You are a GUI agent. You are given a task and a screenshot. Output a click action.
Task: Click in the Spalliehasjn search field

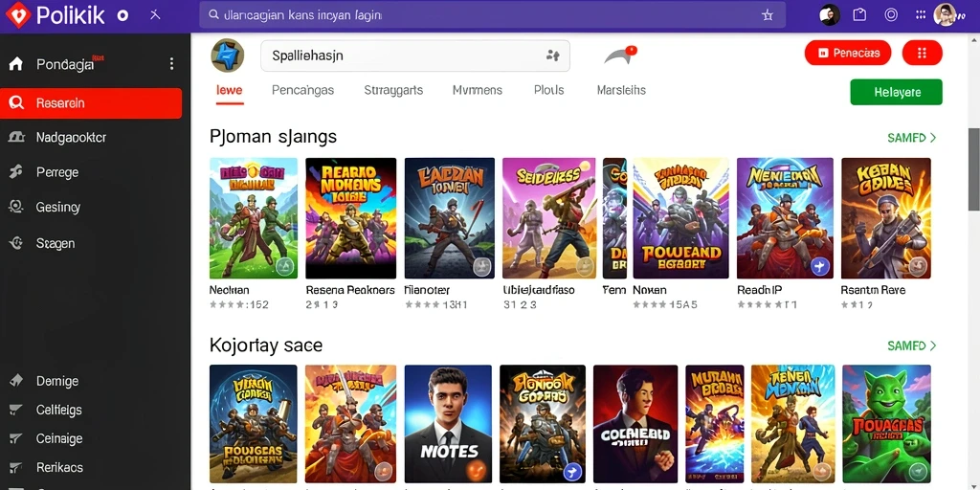(415, 56)
